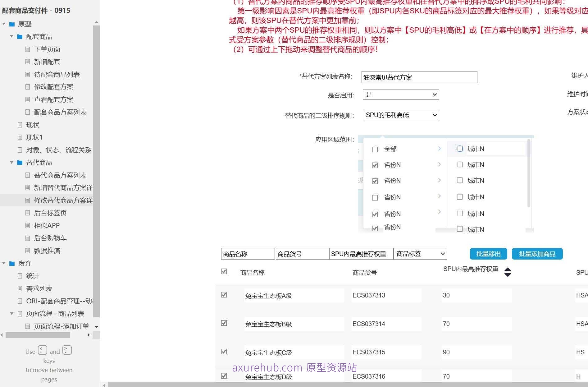Viewport: 588px width, 387px height.
Task: Uncheck the first checked 省份N checkbox
Action: coord(375,165)
